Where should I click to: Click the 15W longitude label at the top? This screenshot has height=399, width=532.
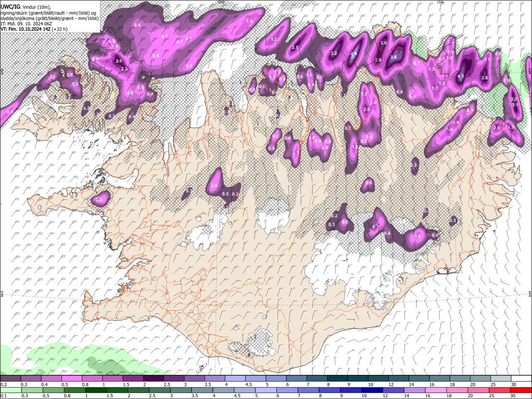(x=440, y=2)
